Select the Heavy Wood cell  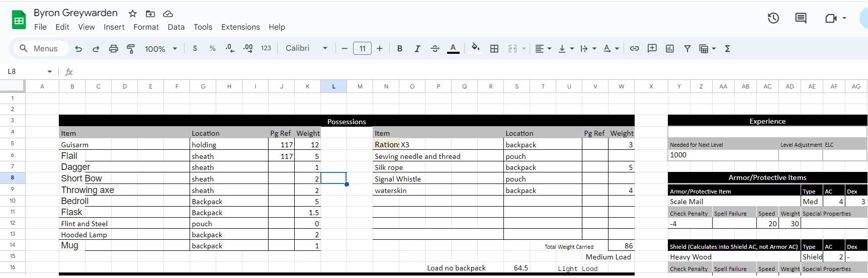point(734,257)
